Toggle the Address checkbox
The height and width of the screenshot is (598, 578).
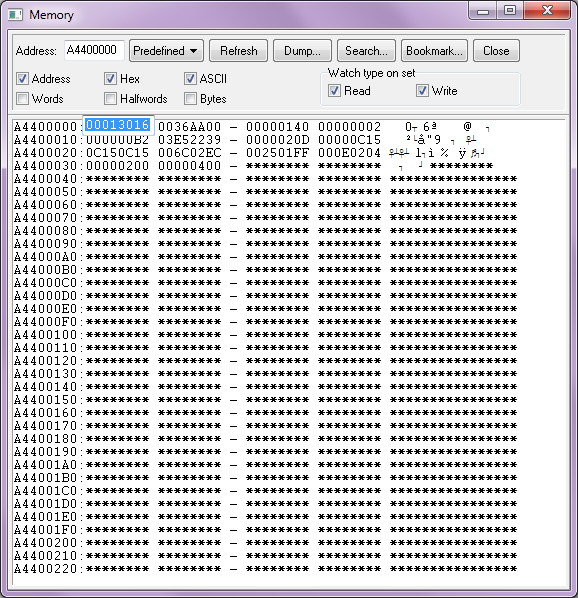point(22,79)
